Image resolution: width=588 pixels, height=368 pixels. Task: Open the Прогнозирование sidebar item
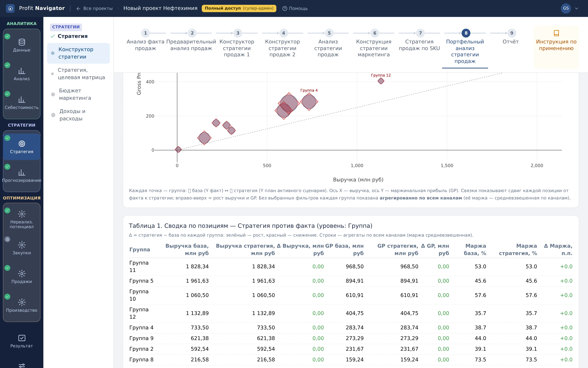[x=22, y=176]
